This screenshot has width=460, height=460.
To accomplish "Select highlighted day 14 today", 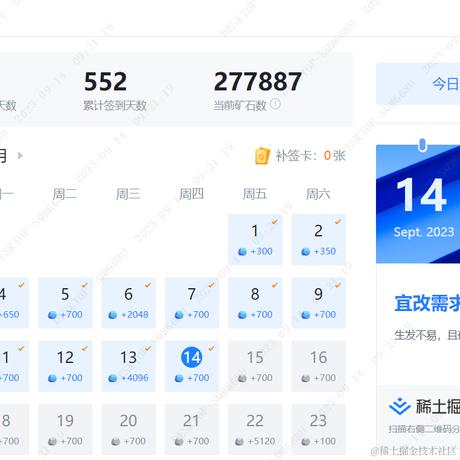I will [192, 366].
